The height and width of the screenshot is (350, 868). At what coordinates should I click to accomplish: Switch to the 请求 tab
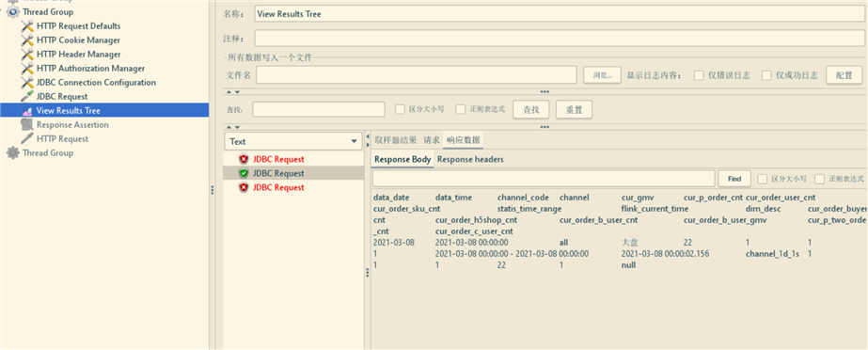click(432, 140)
